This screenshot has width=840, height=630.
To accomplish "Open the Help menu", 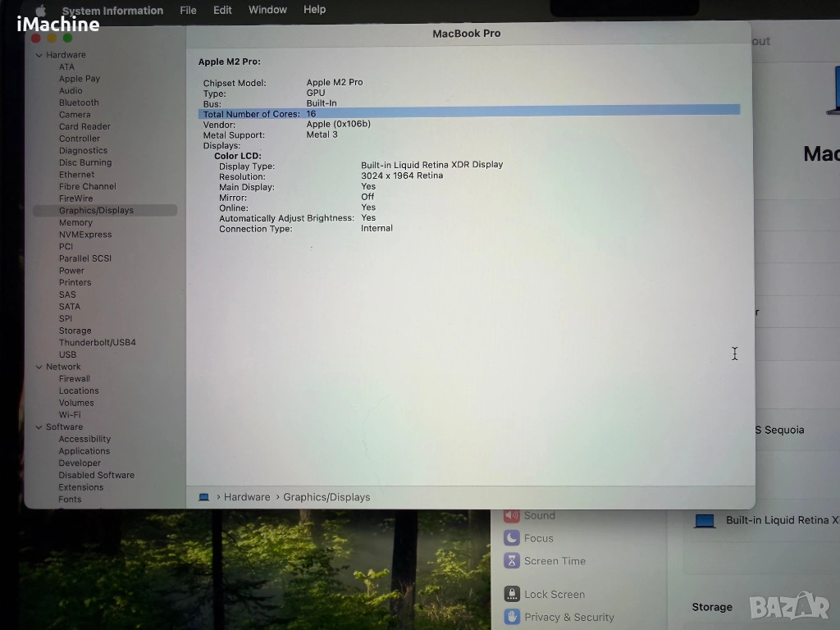I will 314,10.
